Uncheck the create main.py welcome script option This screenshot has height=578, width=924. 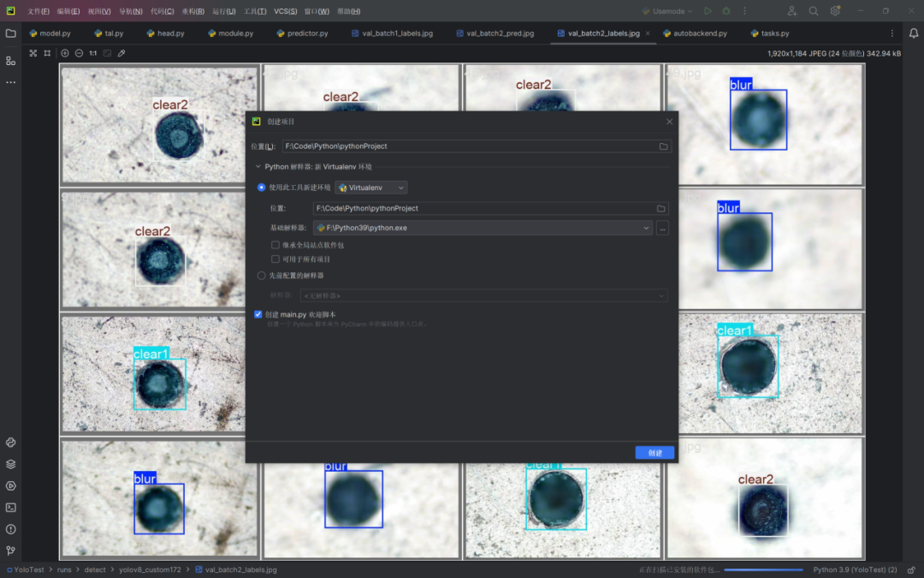coord(258,314)
